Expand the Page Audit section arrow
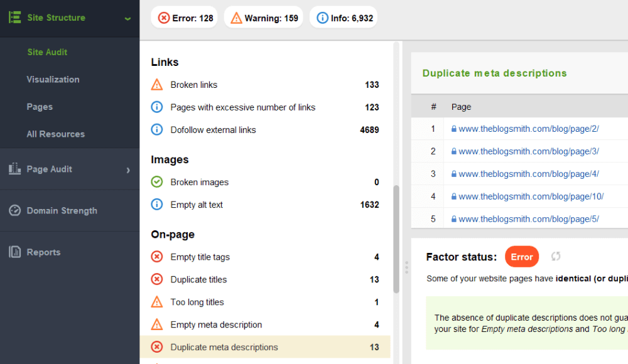The height and width of the screenshot is (364, 628). [x=128, y=169]
